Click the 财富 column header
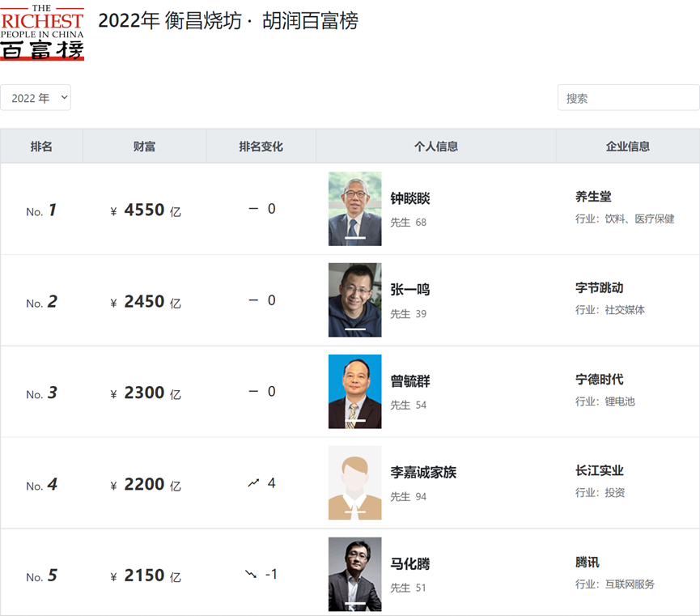The height and width of the screenshot is (616, 700). point(144,147)
